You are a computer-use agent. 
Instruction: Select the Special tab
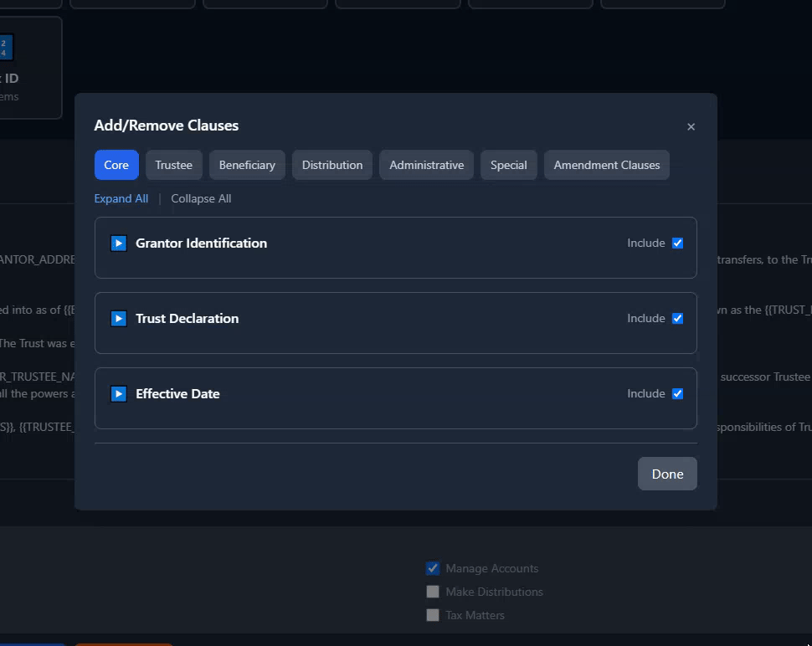508,165
